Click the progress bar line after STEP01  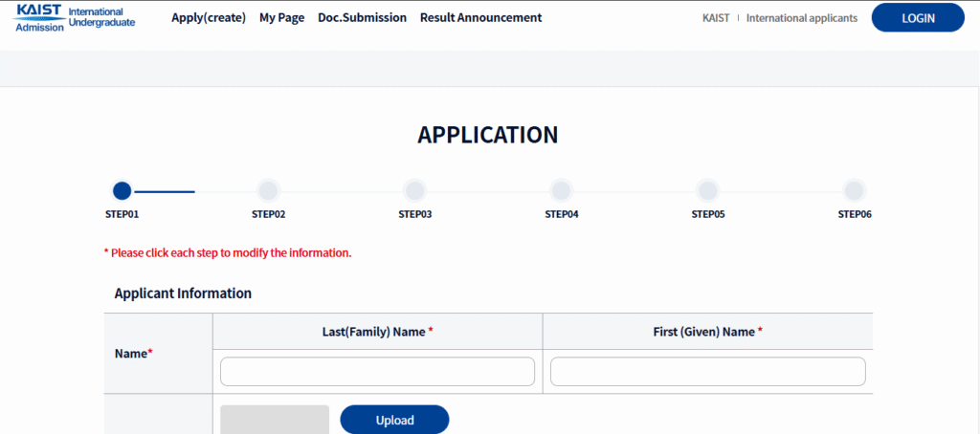pyautogui.click(x=164, y=191)
